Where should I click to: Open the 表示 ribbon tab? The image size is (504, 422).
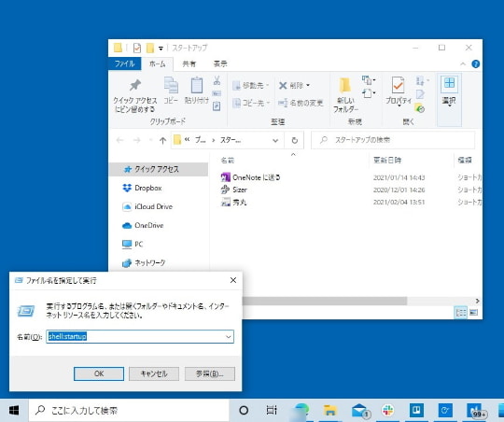220,63
